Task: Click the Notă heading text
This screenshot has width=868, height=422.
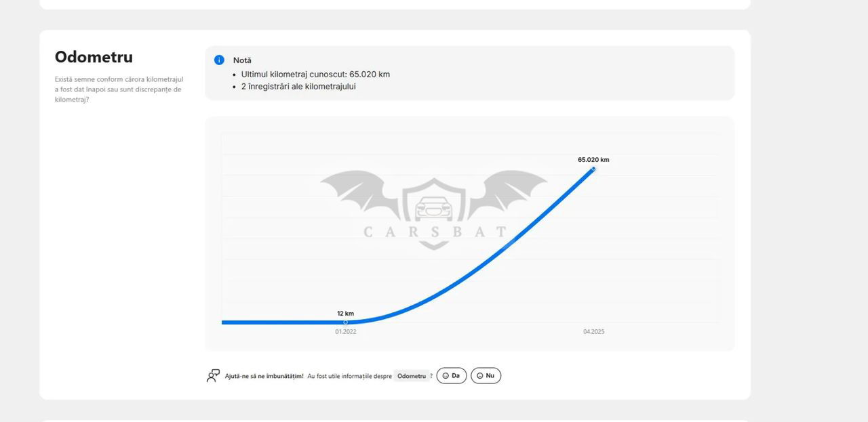Action: [x=242, y=60]
